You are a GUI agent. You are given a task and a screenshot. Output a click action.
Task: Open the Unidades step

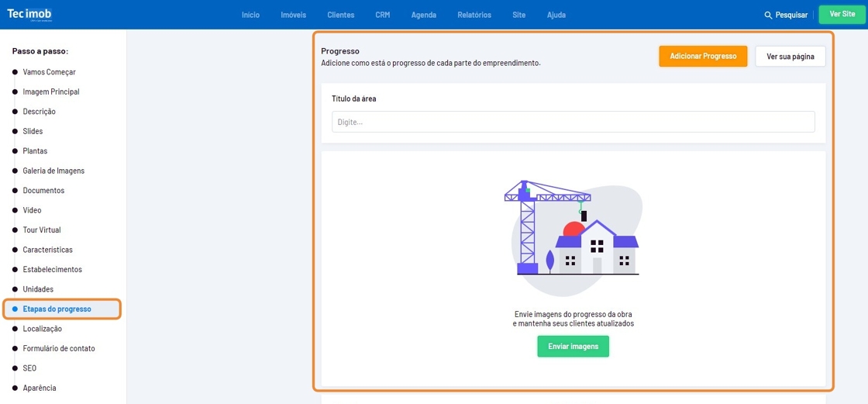(38, 289)
